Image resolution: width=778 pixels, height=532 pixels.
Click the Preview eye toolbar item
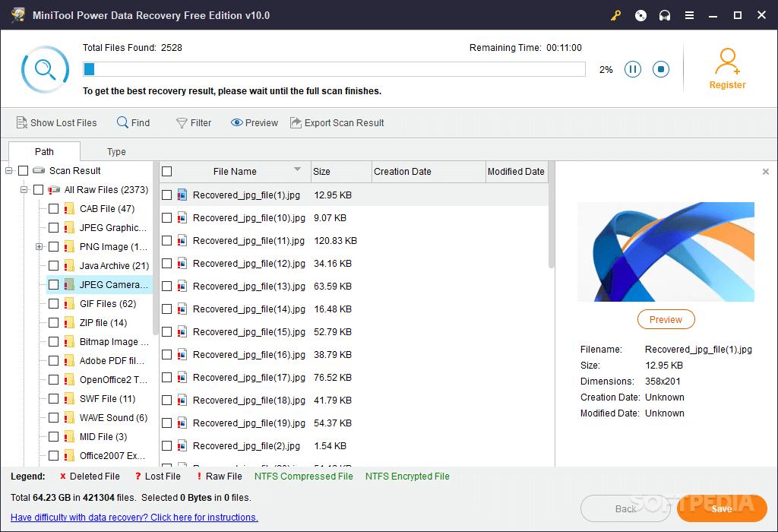[x=254, y=122]
